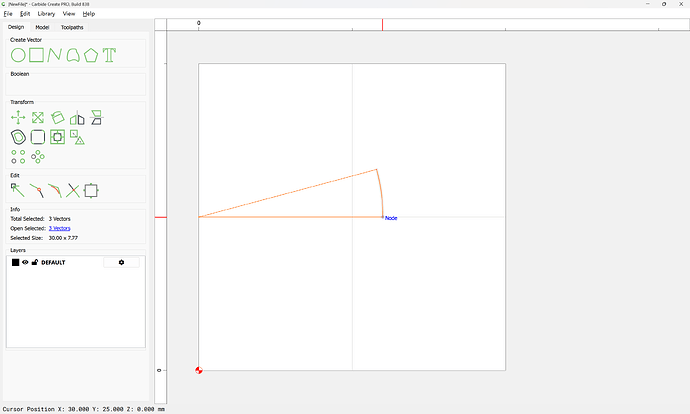Select the Circle vector tool
The width and height of the screenshot is (690, 414).
click(x=18, y=55)
